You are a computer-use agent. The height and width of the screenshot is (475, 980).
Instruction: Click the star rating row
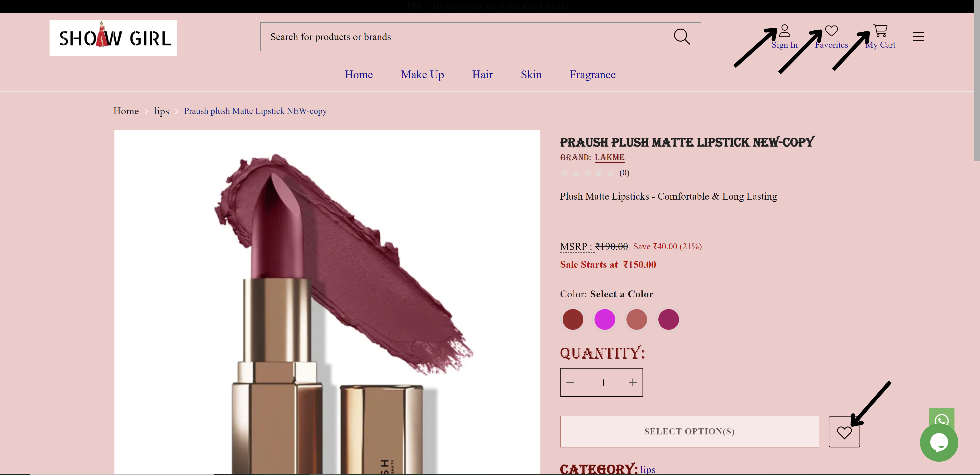587,173
